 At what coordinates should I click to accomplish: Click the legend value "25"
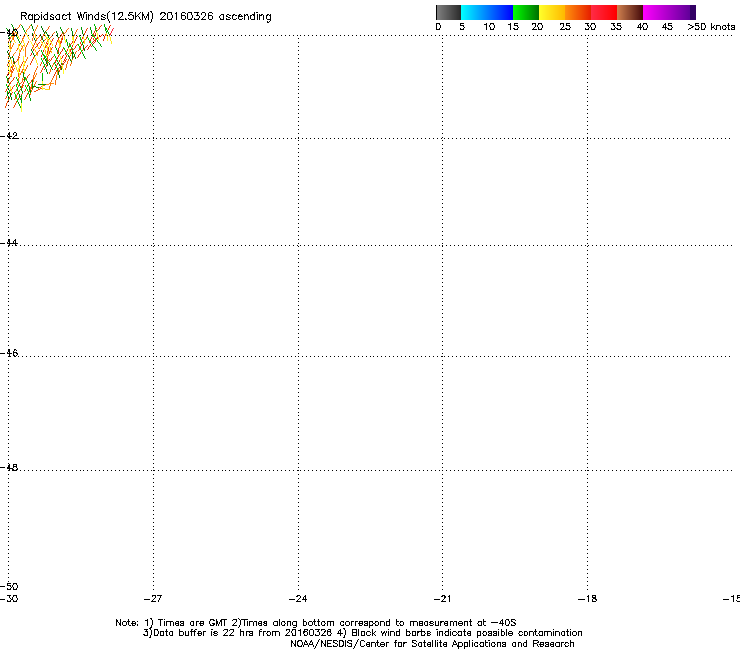pyautogui.click(x=565, y=27)
